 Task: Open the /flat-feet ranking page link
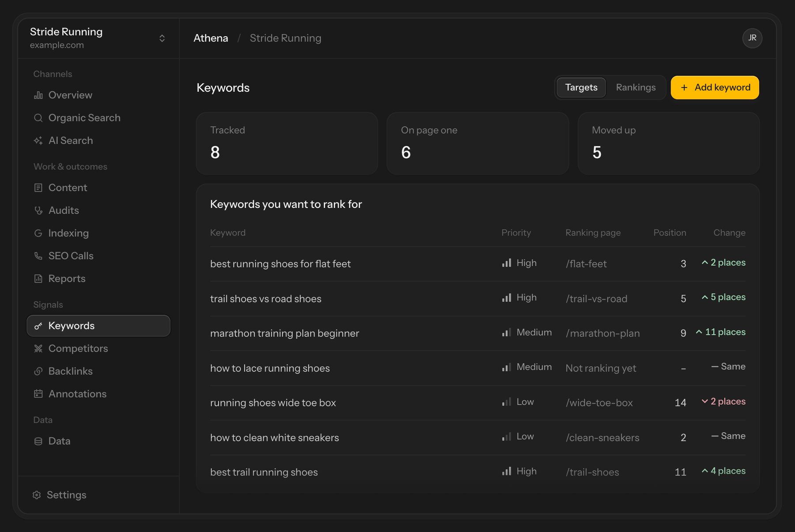tap(586, 264)
